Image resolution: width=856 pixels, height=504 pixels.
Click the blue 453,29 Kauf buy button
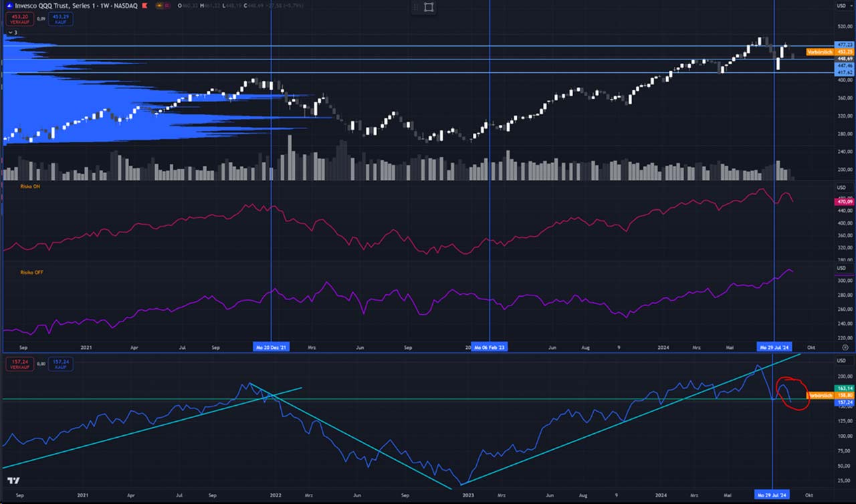pos(61,19)
